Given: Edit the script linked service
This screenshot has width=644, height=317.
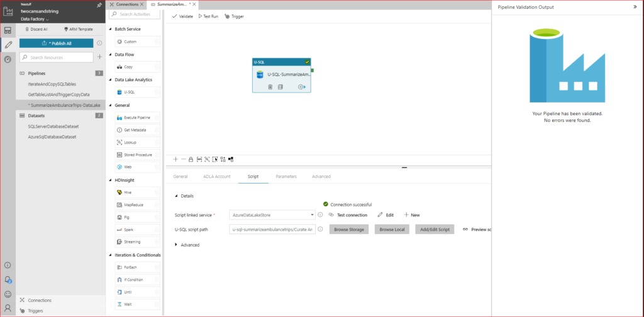Looking at the screenshot, I should (386, 214).
